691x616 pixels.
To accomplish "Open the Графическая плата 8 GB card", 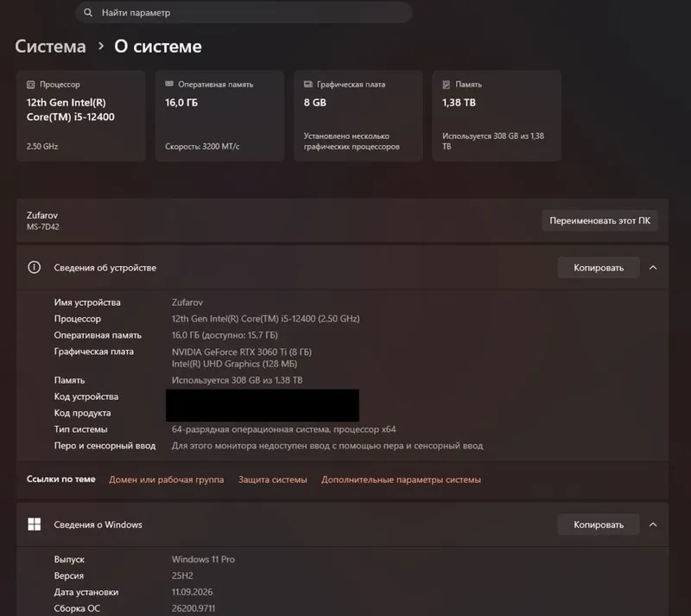I will coord(358,116).
